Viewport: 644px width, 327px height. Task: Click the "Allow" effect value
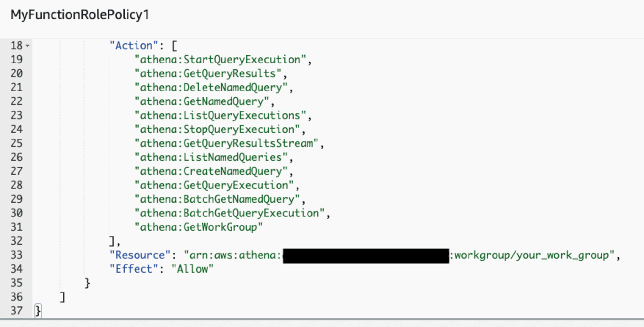[x=192, y=269]
